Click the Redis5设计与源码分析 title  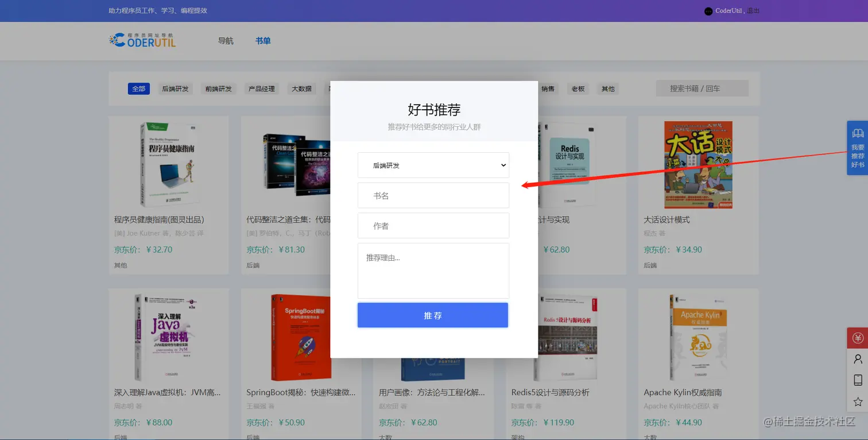point(550,392)
